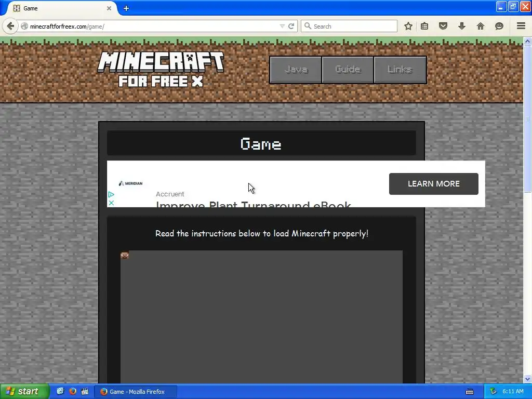Image resolution: width=532 pixels, height=399 pixels.
Task: Click the on-screen keyboard tray icon
Action: tap(470, 392)
